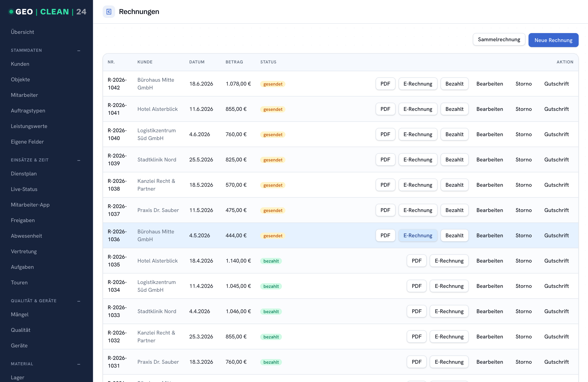The height and width of the screenshot is (382, 588).
Task: Create Gutschrift for invoice R-2026-1033
Action: [556, 311]
